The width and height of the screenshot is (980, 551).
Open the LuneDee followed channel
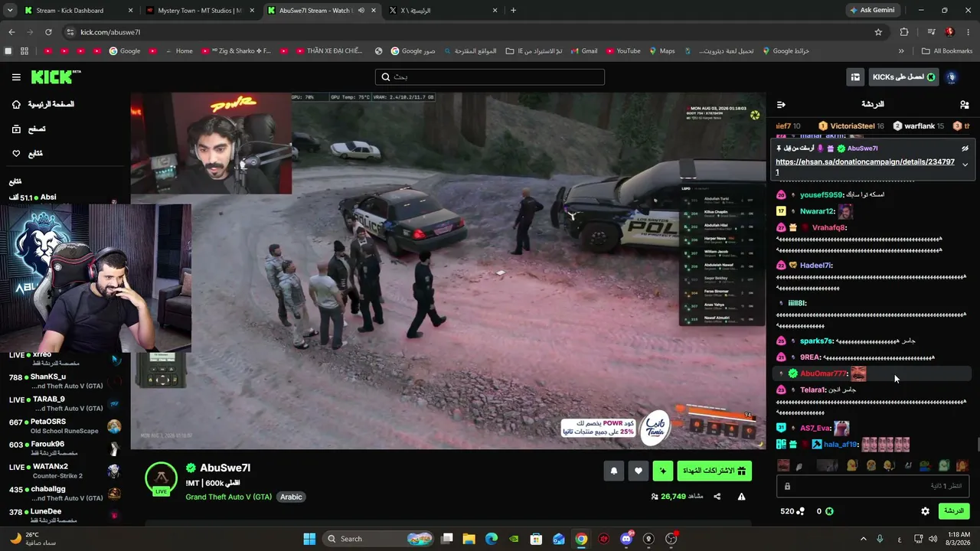pyautogui.click(x=65, y=516)
